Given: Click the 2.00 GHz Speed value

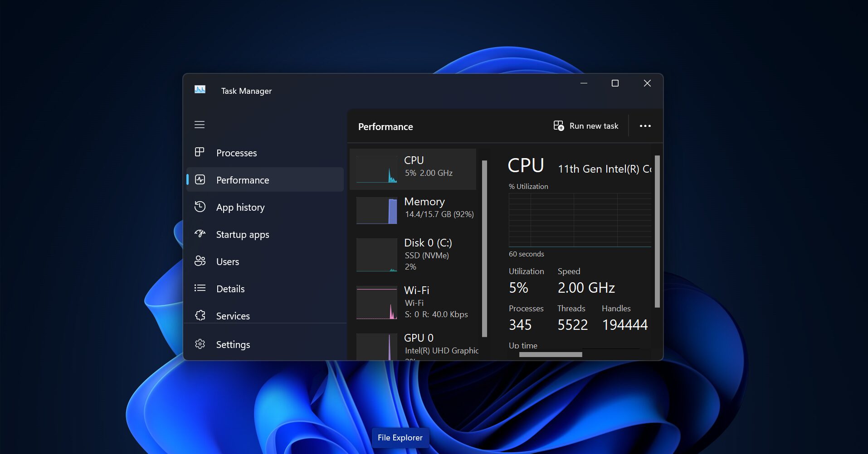Looking at the screenshot, I should pos(586,288).
